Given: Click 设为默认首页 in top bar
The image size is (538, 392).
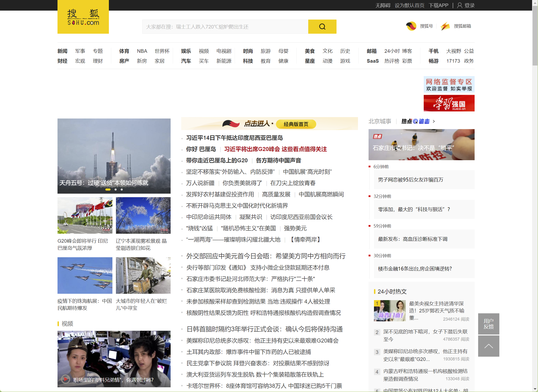Looking at the screenshot, I should [409, 5].
